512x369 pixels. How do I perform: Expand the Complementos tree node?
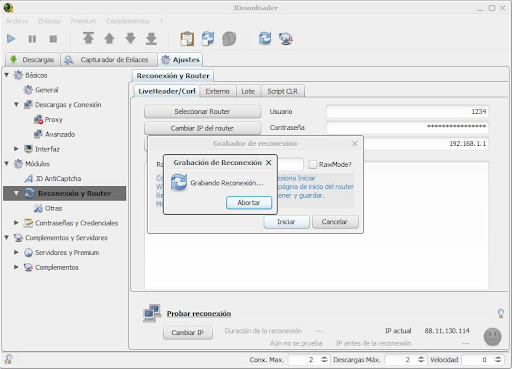pos(16,267)
